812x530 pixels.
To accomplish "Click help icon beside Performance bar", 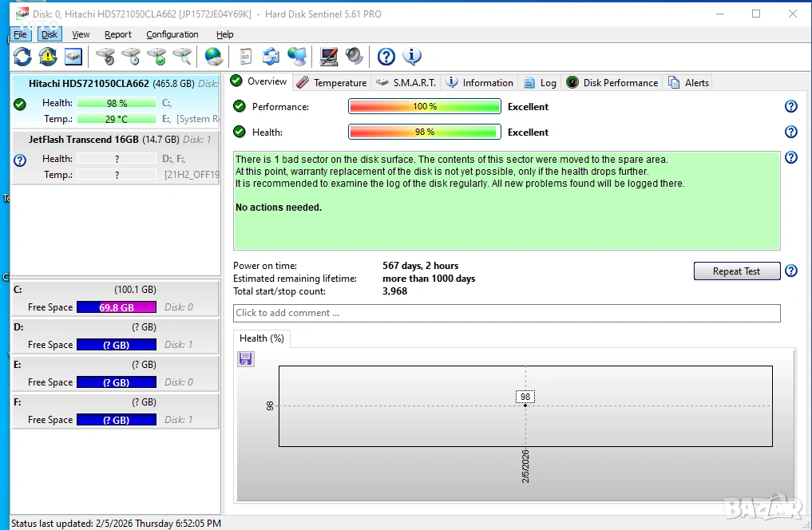I will [790, 107].
